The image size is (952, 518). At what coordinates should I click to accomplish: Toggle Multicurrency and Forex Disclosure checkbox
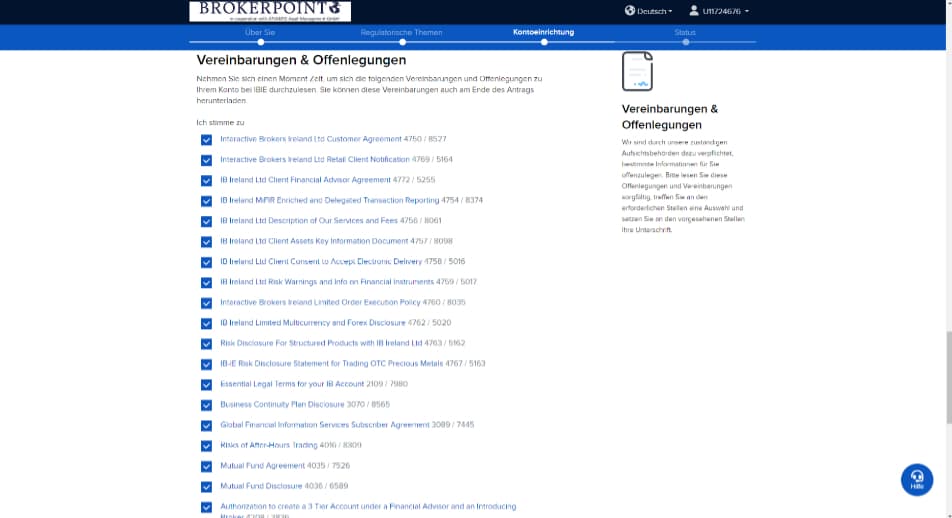pyautogui.click(x=206, y=323)
